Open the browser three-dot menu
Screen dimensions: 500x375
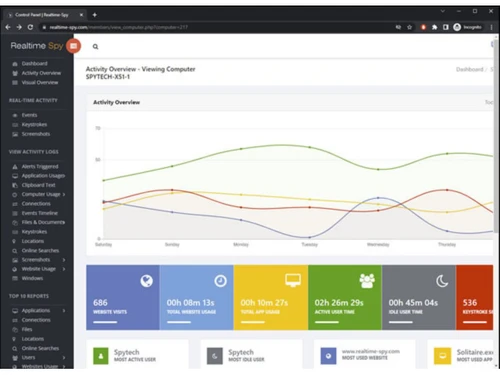491,27
